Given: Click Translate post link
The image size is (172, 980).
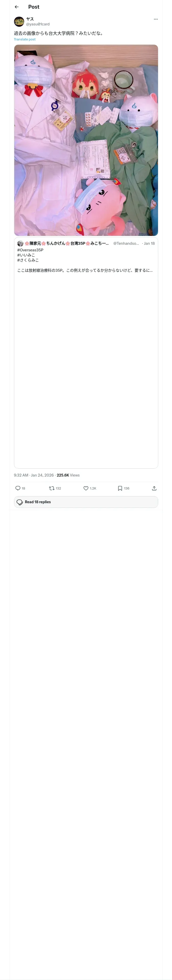Looking at the screenshot, I should coord(25,39).
